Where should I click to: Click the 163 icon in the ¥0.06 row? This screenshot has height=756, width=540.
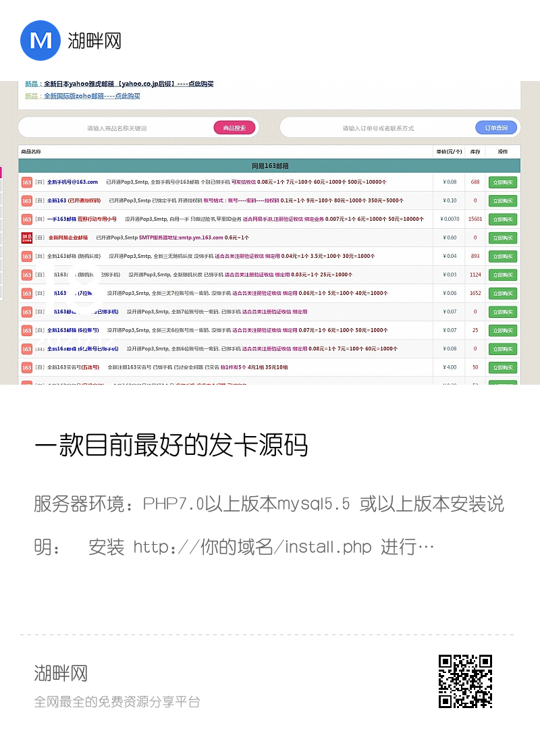click(x=26, y=293)
